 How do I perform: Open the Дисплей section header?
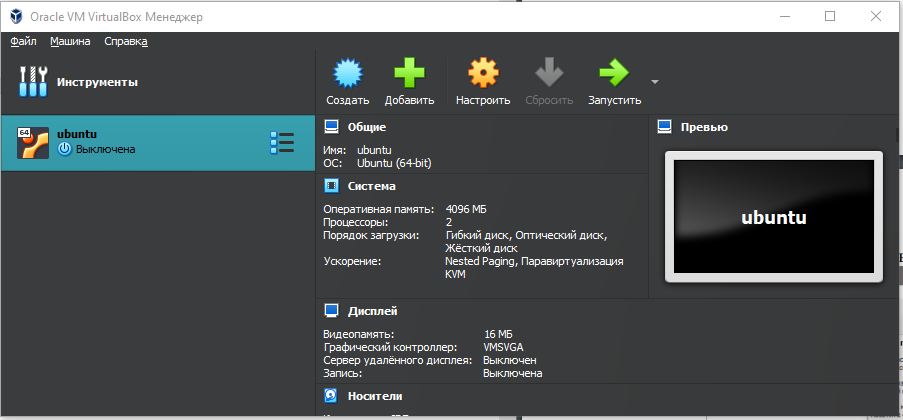pos(373,312)
